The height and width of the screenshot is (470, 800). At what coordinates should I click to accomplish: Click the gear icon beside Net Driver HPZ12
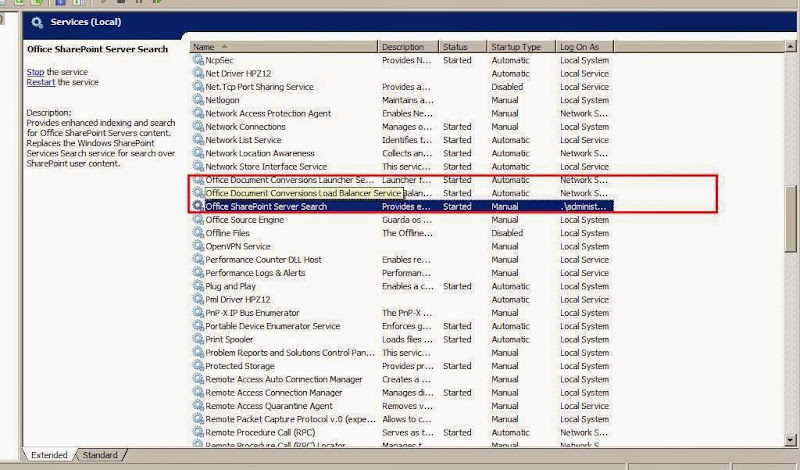click(x=197, y=73)
